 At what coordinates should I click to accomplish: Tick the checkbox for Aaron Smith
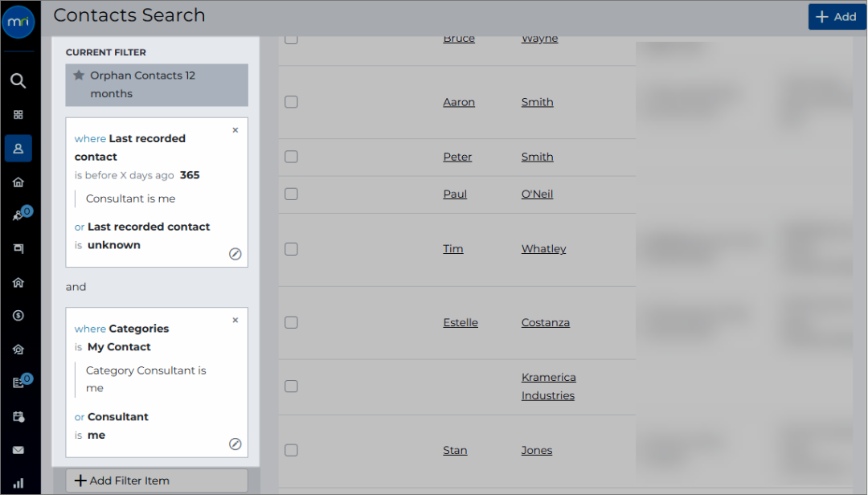291,102
